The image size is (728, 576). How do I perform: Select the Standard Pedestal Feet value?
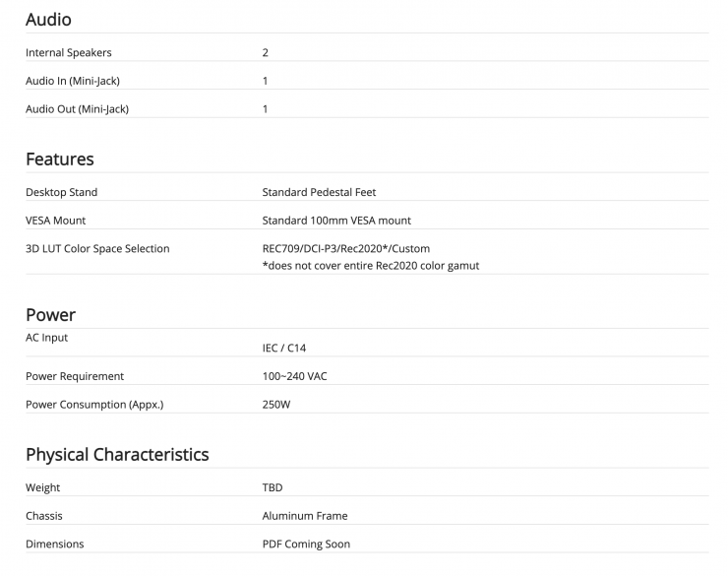[x=319, y=192]
